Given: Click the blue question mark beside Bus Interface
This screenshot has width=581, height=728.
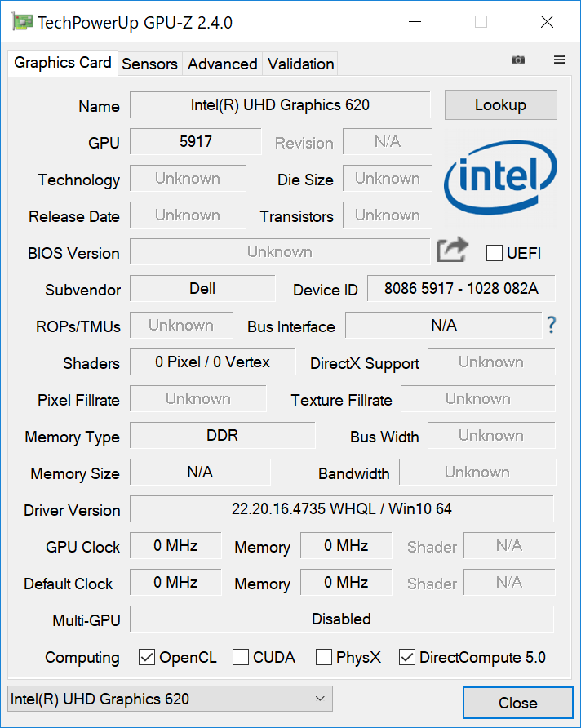Looking at the screenshot, I should coord(552,325).
